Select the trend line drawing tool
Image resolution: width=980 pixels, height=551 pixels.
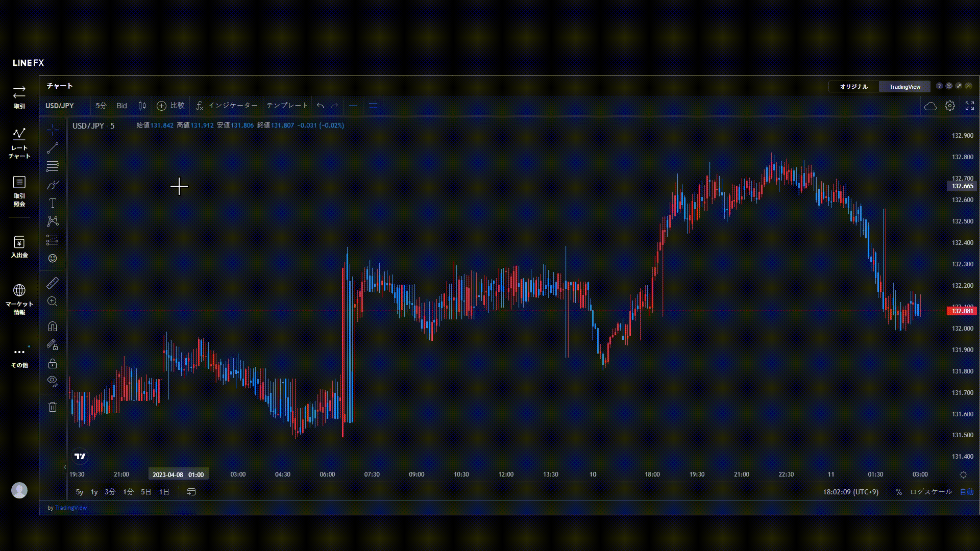tap(53, 148)
